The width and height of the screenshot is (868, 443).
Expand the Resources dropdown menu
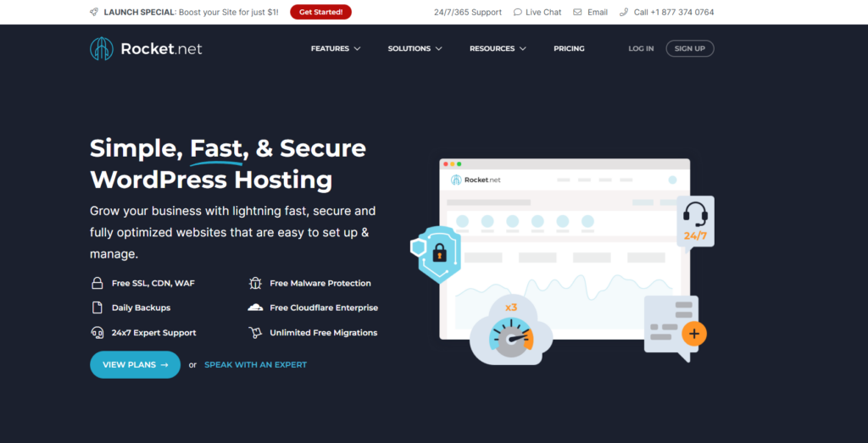pyautogui.click(x=498, y=48)
